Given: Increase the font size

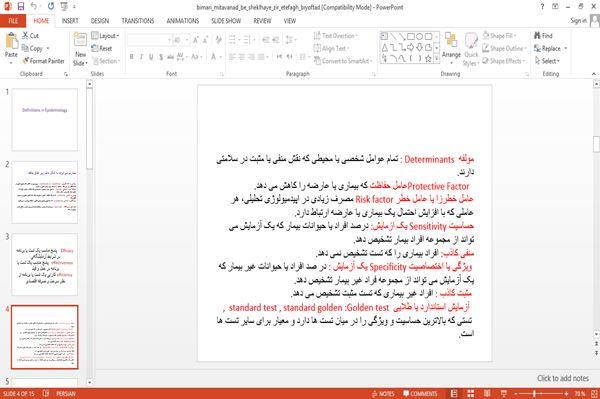Looking at the screenshot, I should pyautogui.click(x=196, y=40).
